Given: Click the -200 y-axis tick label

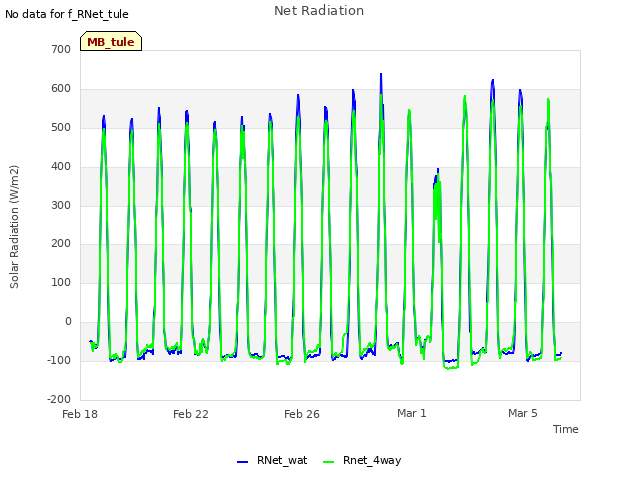Looking at the screenshot, I should click(x=59, y=399).
